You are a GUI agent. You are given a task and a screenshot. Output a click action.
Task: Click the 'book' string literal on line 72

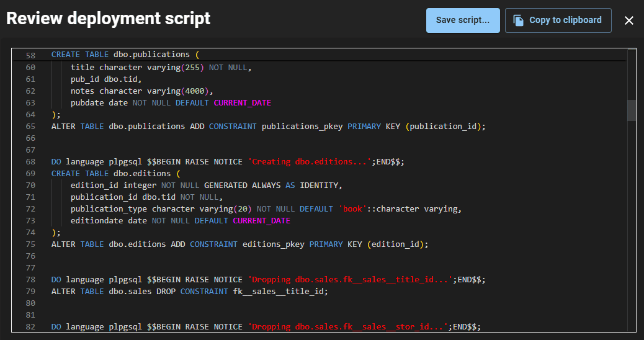click(x=352, y=209)
